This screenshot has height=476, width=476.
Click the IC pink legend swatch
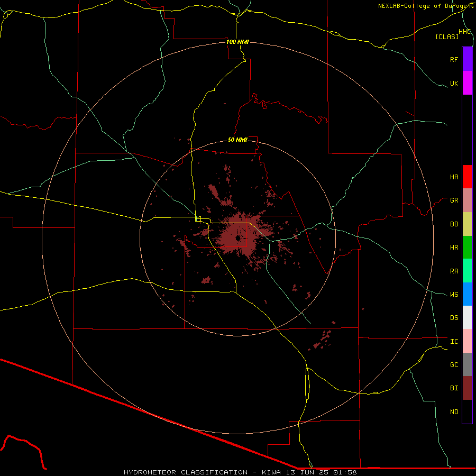(x=467, y=341)
